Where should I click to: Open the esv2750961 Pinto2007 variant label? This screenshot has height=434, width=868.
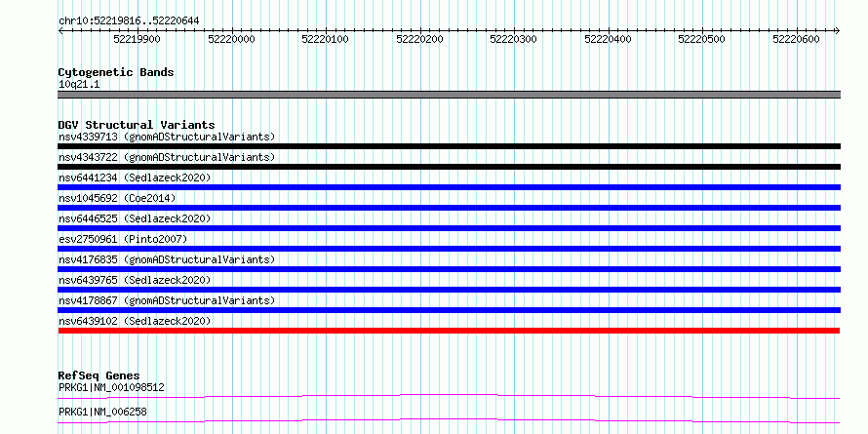coord(123,239)
